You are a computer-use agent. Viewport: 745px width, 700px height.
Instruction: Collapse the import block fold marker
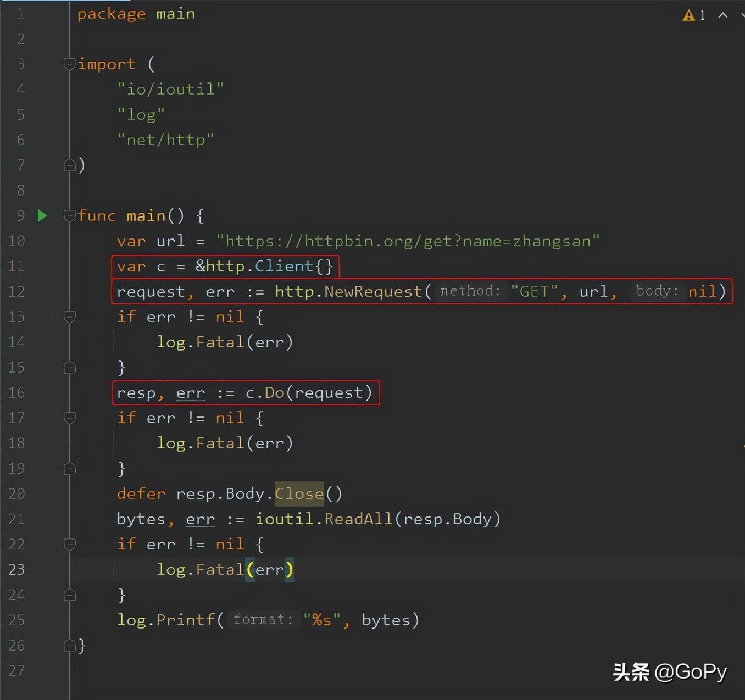click(x=69, y=64)
